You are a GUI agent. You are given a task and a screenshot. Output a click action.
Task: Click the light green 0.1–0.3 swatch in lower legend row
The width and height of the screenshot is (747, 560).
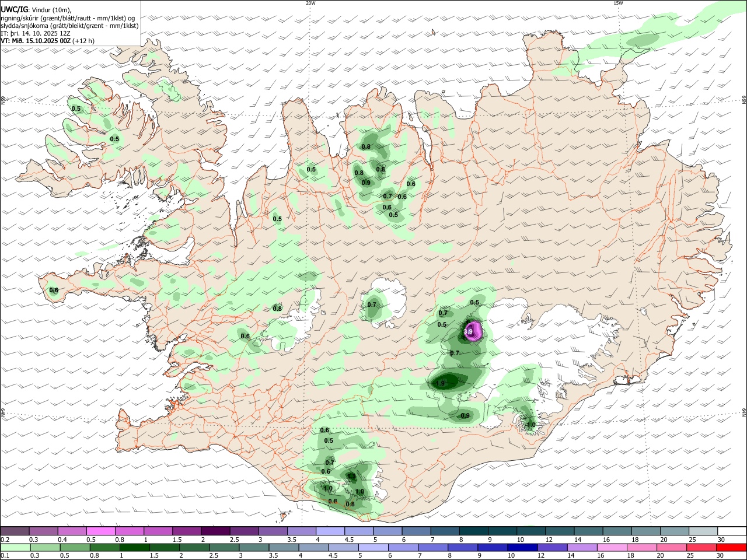[15, 548]
